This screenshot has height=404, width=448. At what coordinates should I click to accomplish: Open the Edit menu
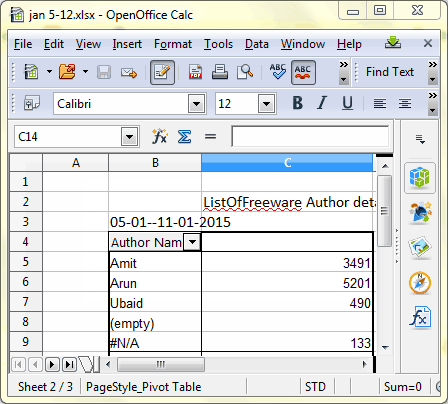tap(54, 44)
